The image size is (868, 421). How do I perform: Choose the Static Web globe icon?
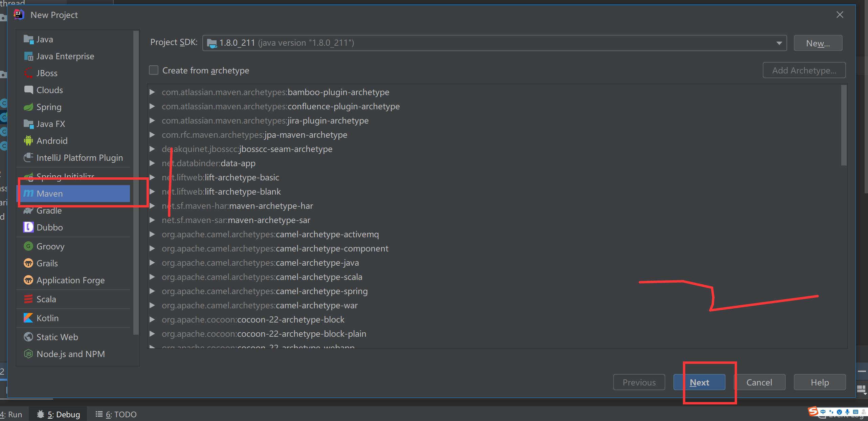click(28, 337)
